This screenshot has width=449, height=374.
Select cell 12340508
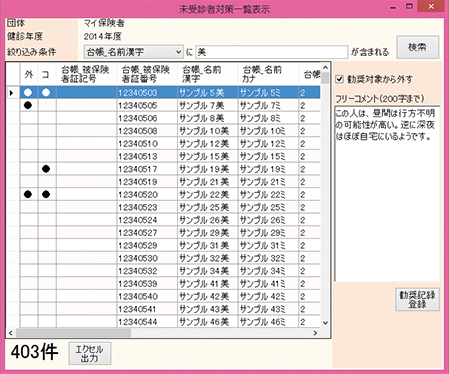(147, 131)
